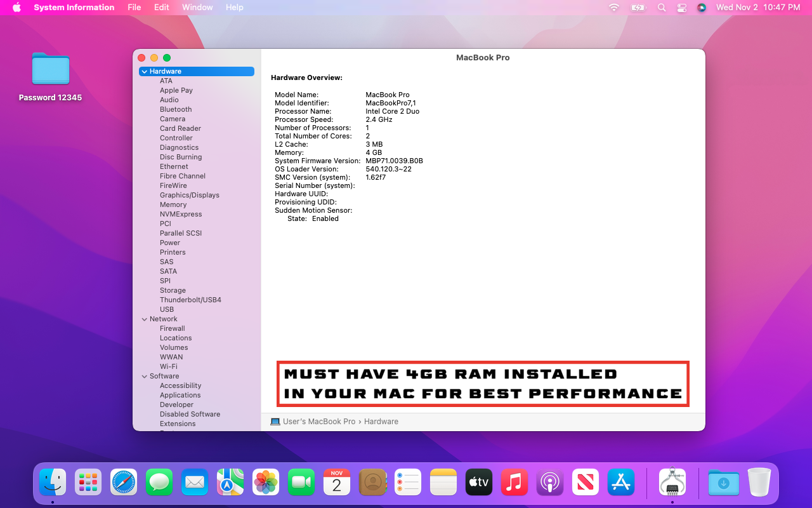This screenshot has width=812, height=508.
Task: Select Memory in the sidebar
Action: point(173,204)
